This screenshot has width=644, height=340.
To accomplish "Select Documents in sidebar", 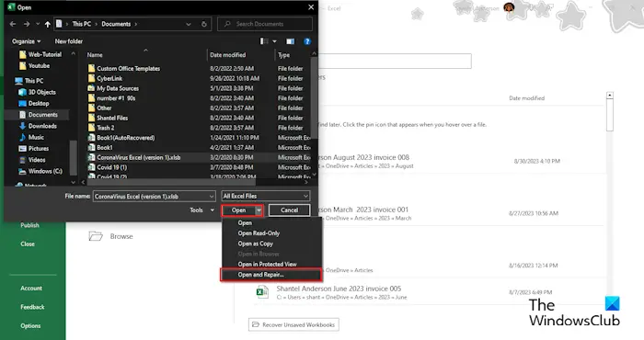I will [x=39, y=115].
